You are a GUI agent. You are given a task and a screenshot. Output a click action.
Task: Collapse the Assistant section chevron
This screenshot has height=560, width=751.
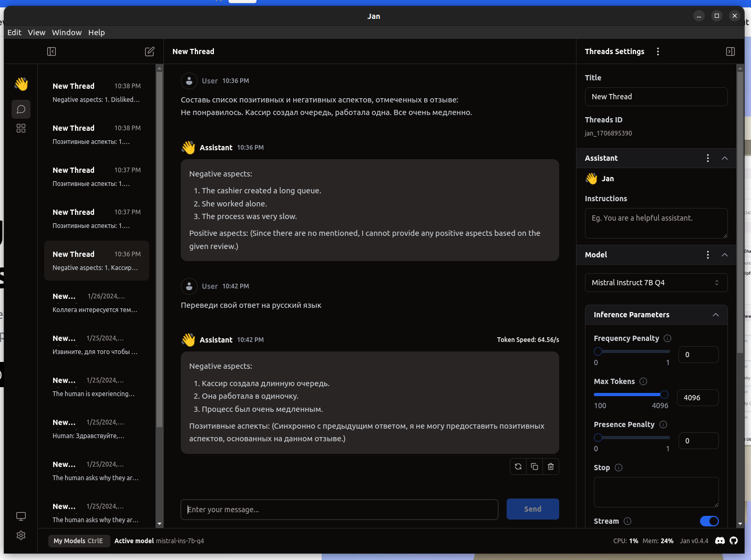click(x=725, y=158)
